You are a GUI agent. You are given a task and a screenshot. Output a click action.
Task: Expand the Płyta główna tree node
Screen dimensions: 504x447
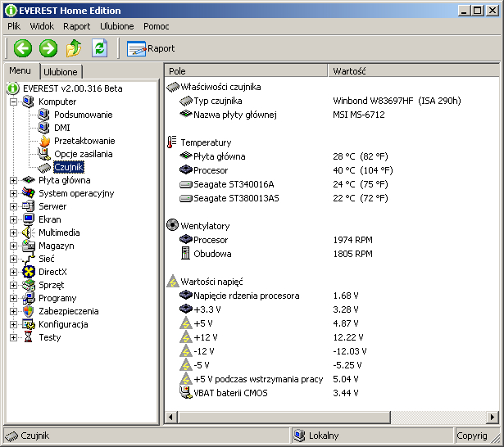(x=13, y=180)
